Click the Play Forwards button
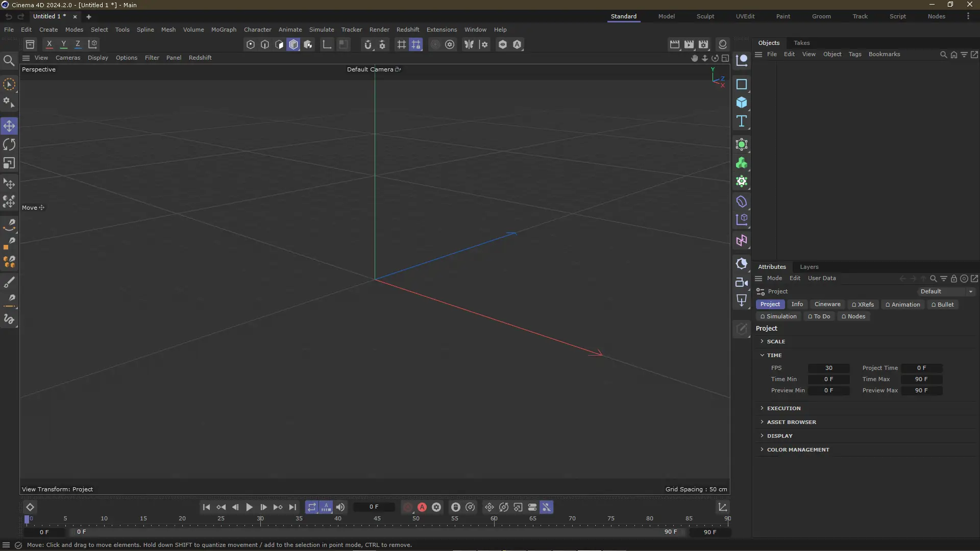980x551 pixels. (249, 507)
